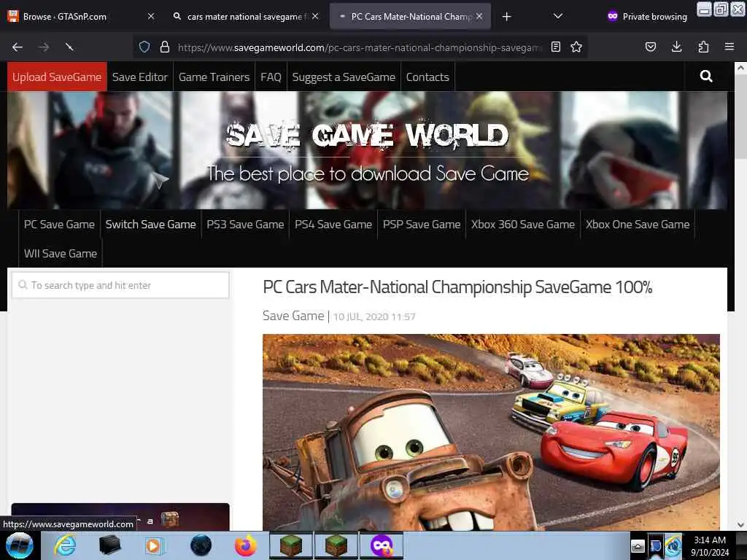Open Contacts page
The width and height of the screenshot is (747, 560).
coord(427,77)
